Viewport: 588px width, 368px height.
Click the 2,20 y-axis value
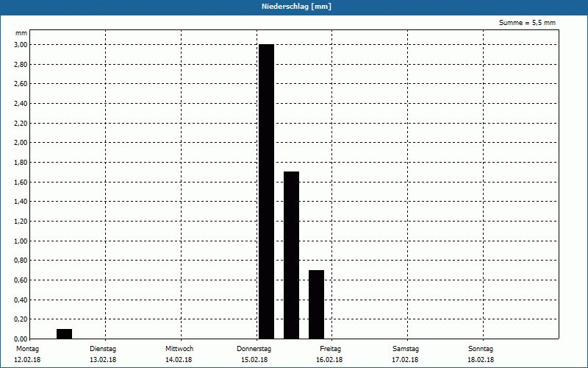(x=21, y=123)
